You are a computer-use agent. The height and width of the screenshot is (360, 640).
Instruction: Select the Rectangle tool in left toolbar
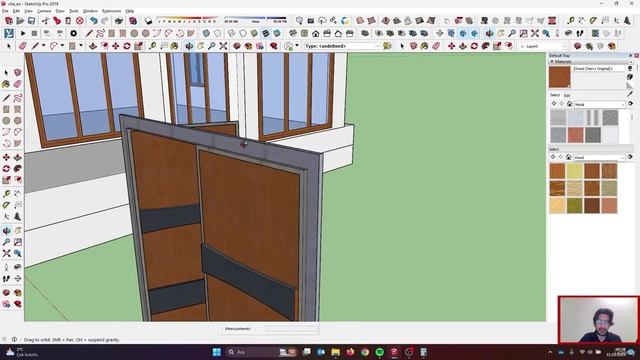point(6,109)
